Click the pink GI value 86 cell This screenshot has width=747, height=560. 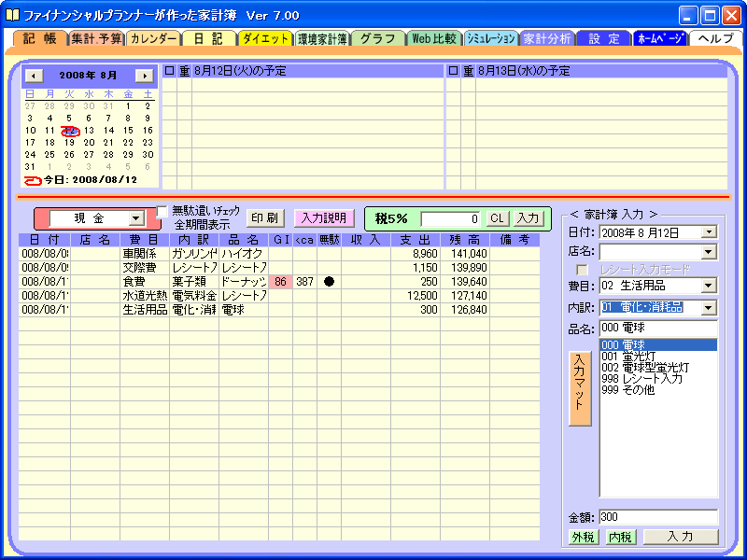(x=281, y=282)
